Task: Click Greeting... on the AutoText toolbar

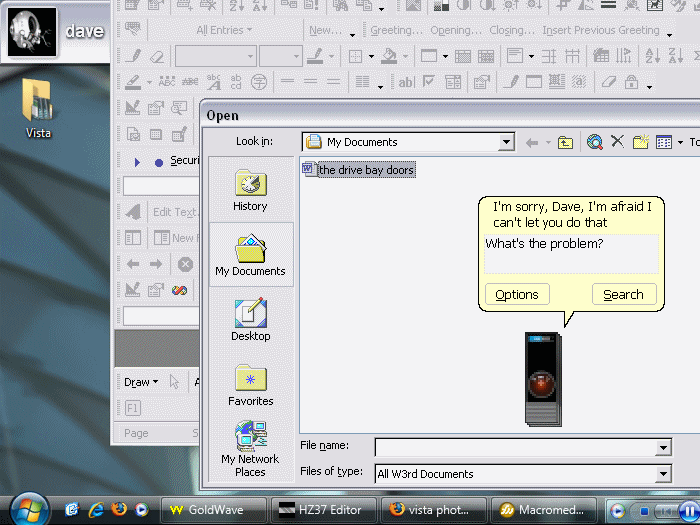Action: click(x=396, y=30)
